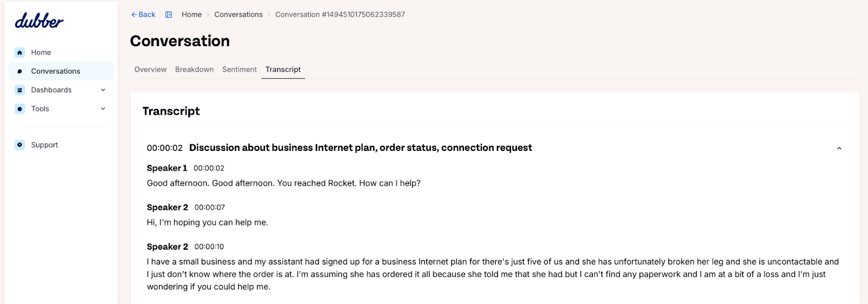This screenshot has width=868, height=304.
Task: Switch to the Breakdown tab
Action: [x=194, y=69]
